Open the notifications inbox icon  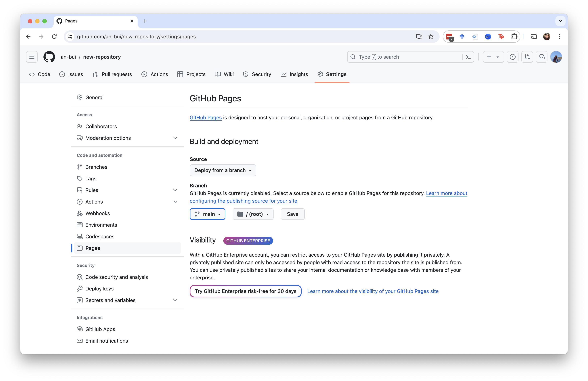[x=541, y=57]
